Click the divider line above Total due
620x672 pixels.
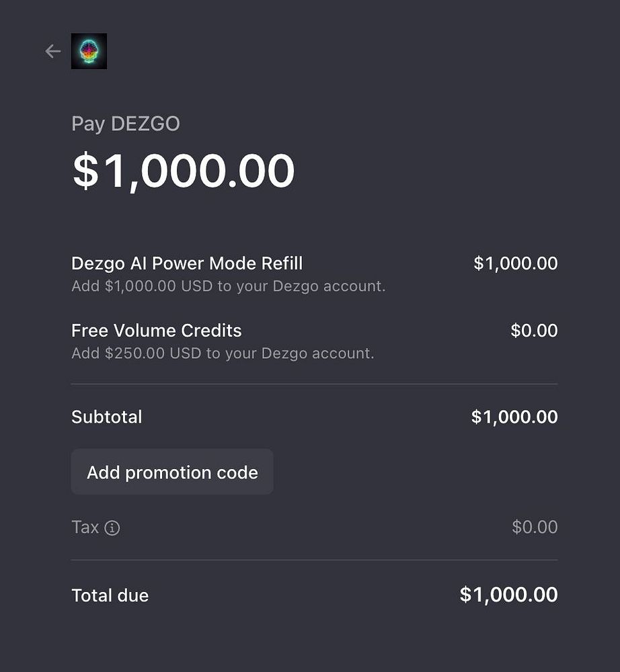[x=314, y=560]
